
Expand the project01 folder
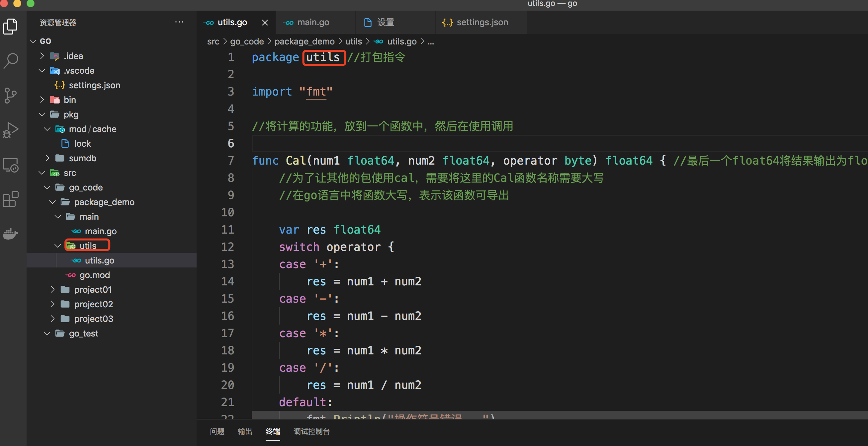coord(93,289)
